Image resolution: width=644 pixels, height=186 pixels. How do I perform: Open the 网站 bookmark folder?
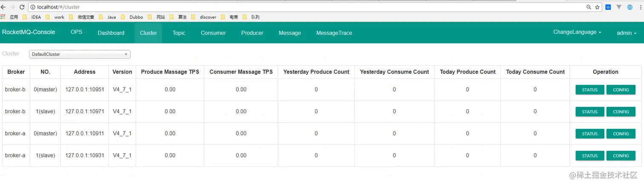coord(156,17)
